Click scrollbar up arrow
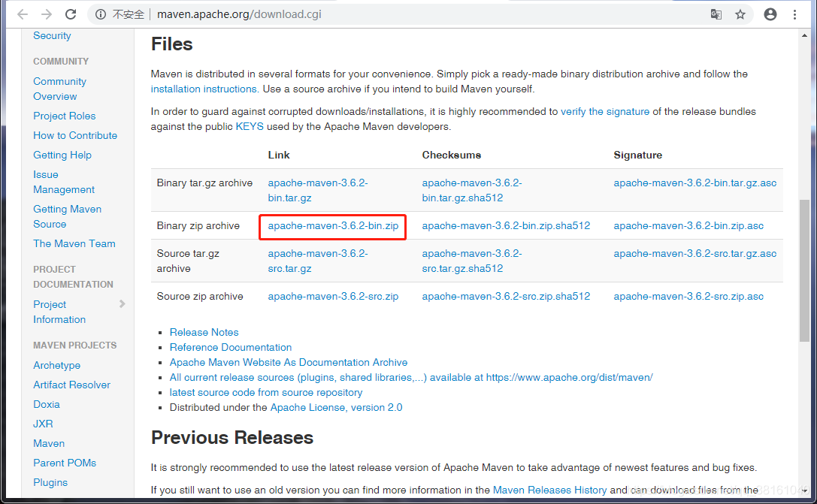The image size is (817, 504). click(804, 35)
